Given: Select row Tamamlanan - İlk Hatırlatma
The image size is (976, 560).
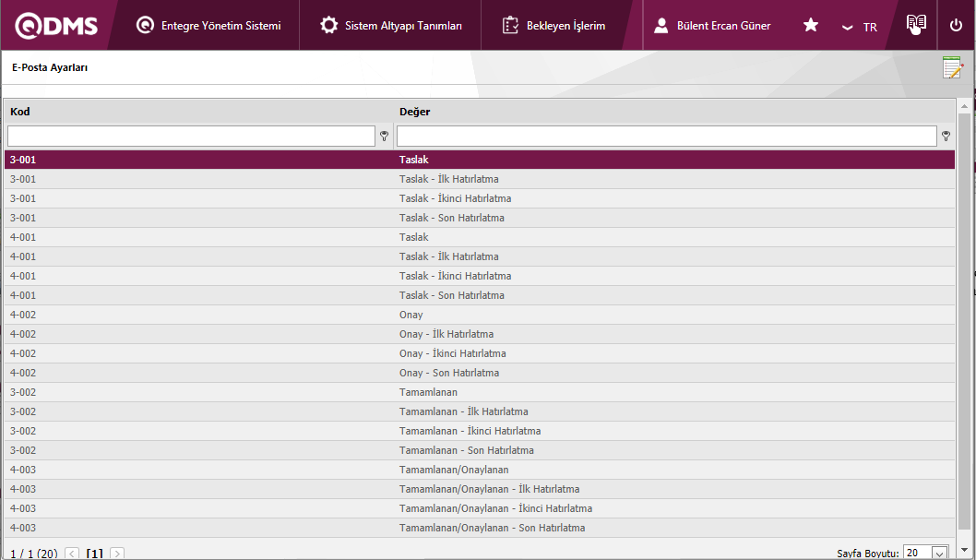Looking at the screenshot, I should [x=480, y=411].
